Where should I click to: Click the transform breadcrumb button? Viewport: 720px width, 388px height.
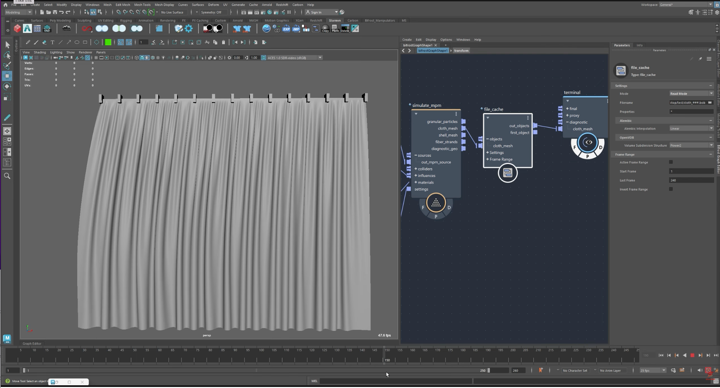click(461, 51)
